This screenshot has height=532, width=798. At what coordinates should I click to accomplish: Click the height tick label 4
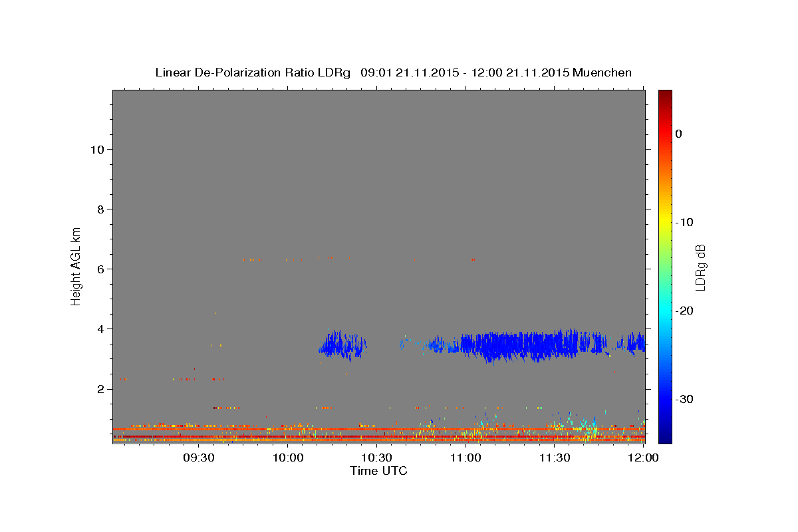[x=102, y=329]
